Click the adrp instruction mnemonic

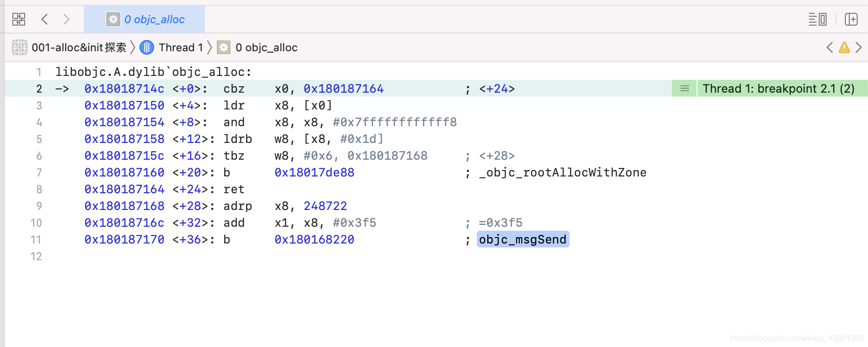[x=237, y=206]
